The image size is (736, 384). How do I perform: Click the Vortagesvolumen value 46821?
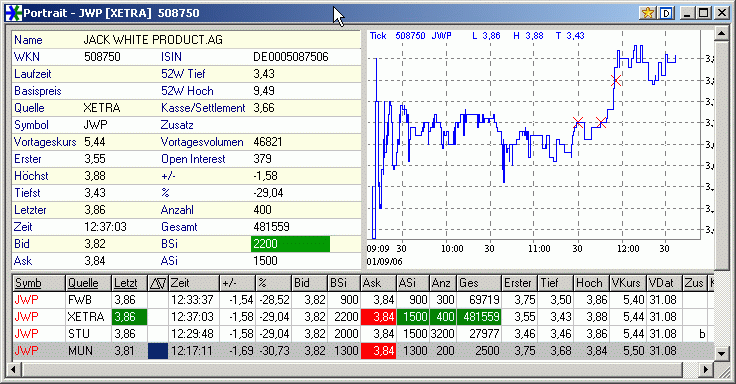tap(268, 142)
